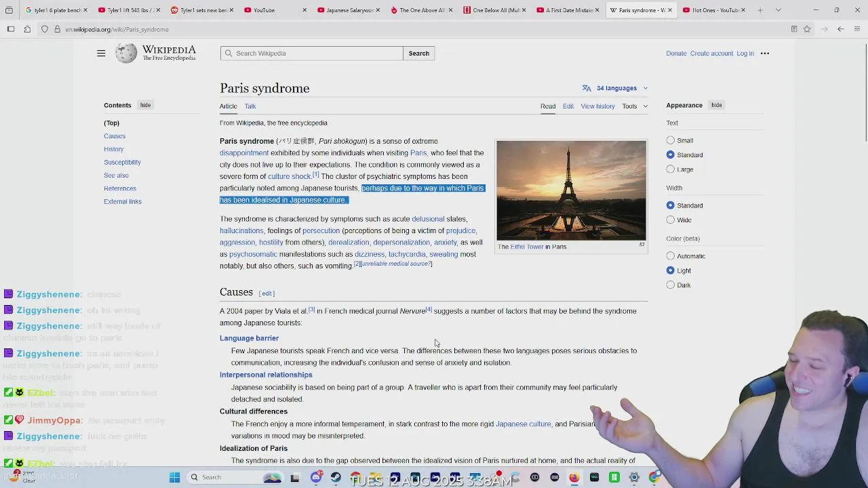Open the Firefox tab overview icon
Image resolution: width=868 pixels, height=488 pixels.
pos(9,10)
